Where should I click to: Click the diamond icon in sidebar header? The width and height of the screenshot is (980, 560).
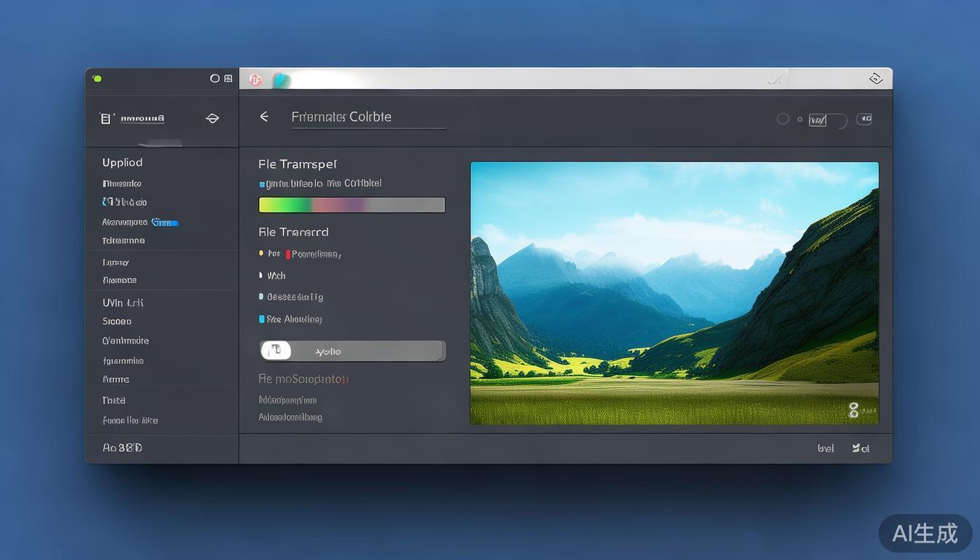click(x=212, y=118)
